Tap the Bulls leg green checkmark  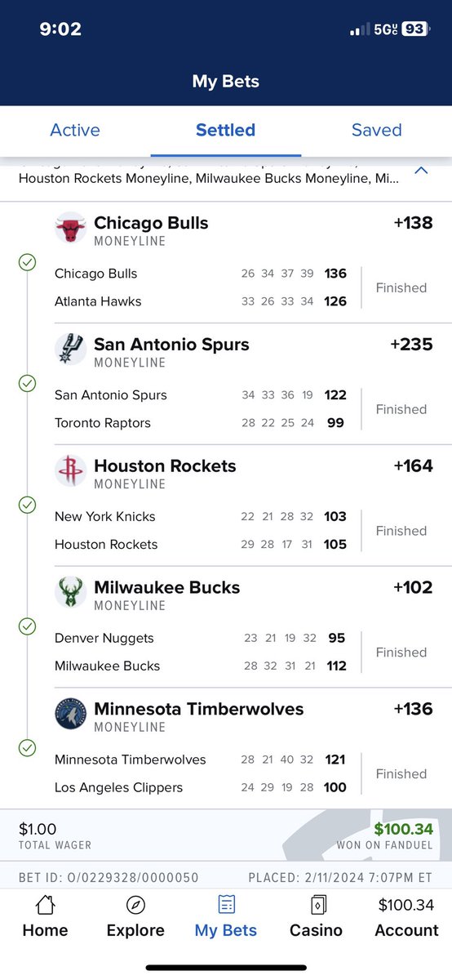(27, 262)
